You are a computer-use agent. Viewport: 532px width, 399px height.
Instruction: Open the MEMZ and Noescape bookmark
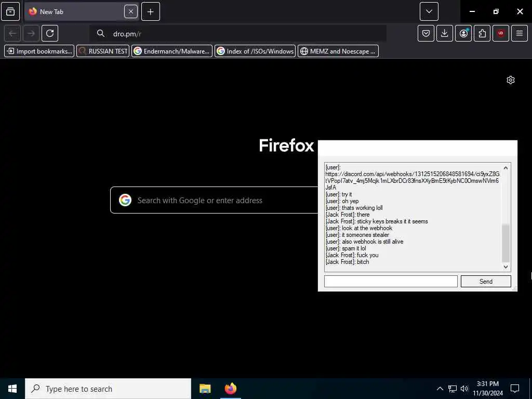pyautogui.click(x=338, y=51)
